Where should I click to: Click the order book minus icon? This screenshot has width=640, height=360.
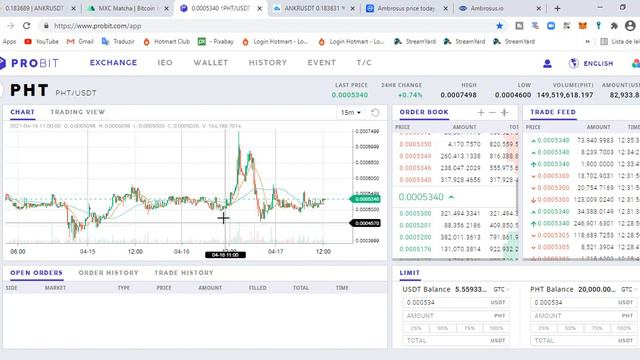pos(492,113)
